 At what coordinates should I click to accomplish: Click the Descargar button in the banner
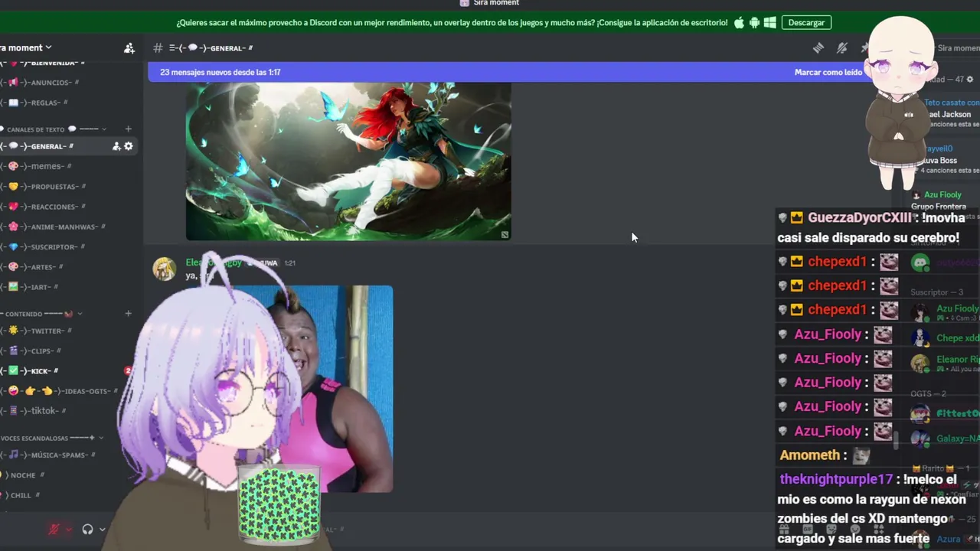[806, 23]
